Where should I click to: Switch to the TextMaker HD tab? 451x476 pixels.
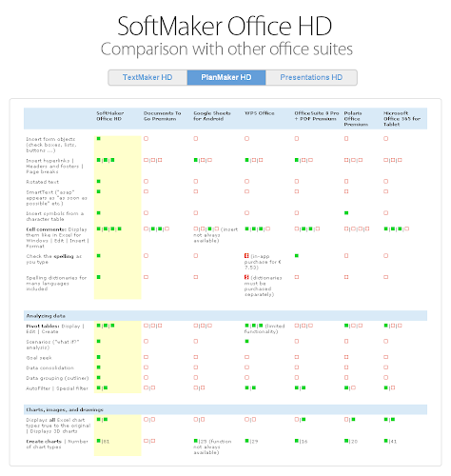point(147,77)
